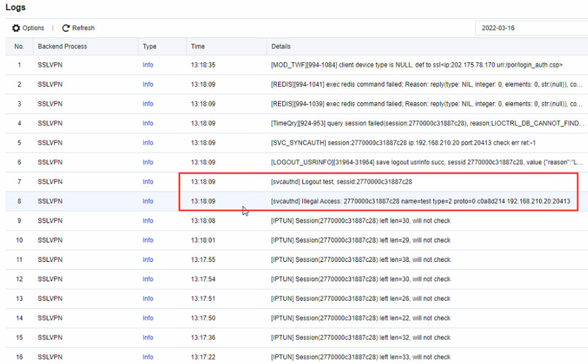Screen dimensions: 588x364
Task: Click the MOD_TWF client device type log
Action: pos(417,65)
